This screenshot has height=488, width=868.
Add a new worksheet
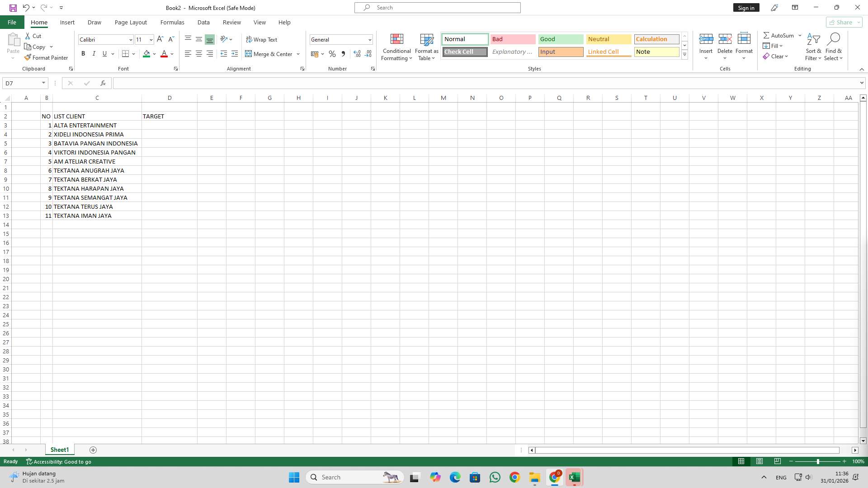tap(93, 450)
